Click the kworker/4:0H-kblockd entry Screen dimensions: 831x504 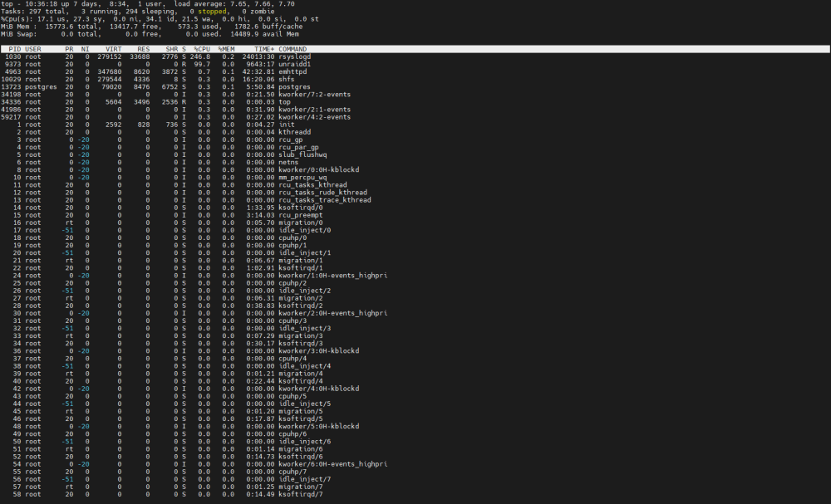(319, 389)
